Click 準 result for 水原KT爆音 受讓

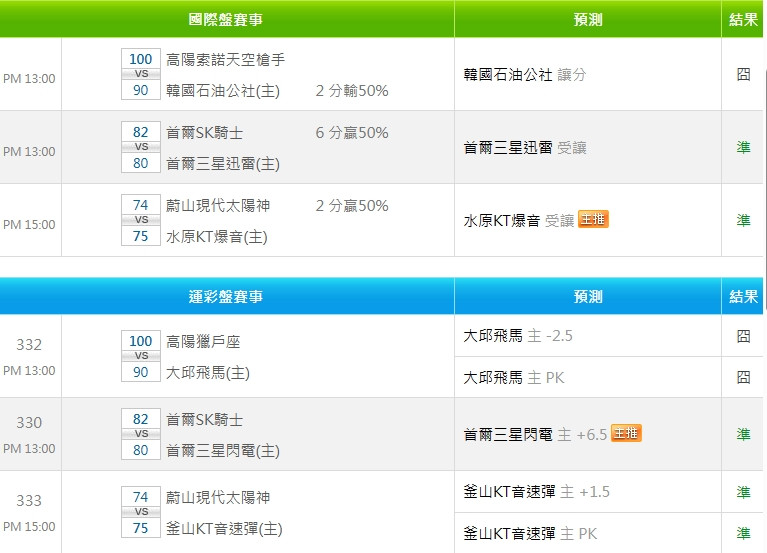point(743,220)
